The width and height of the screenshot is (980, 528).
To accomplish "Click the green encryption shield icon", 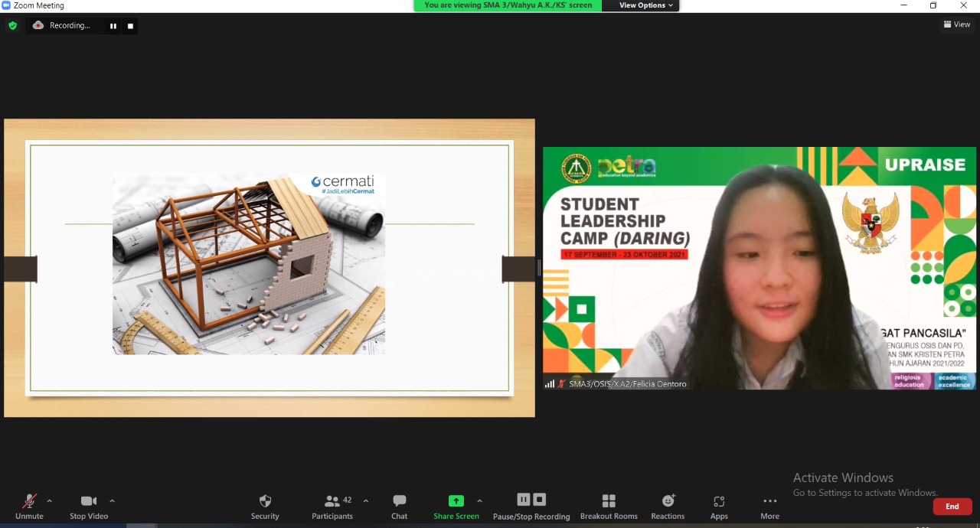I will (x=12, y=25).
